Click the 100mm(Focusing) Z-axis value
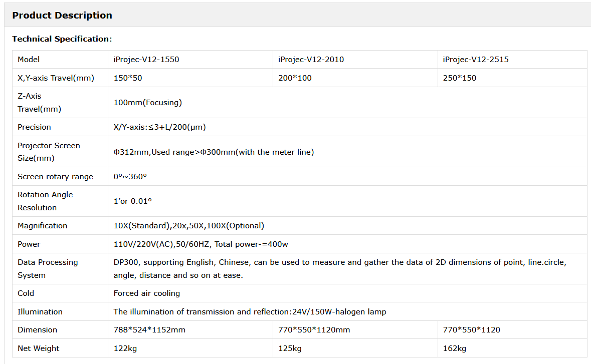Image resolution: width=591 pixels, height=364 pixels. point(148,103)
